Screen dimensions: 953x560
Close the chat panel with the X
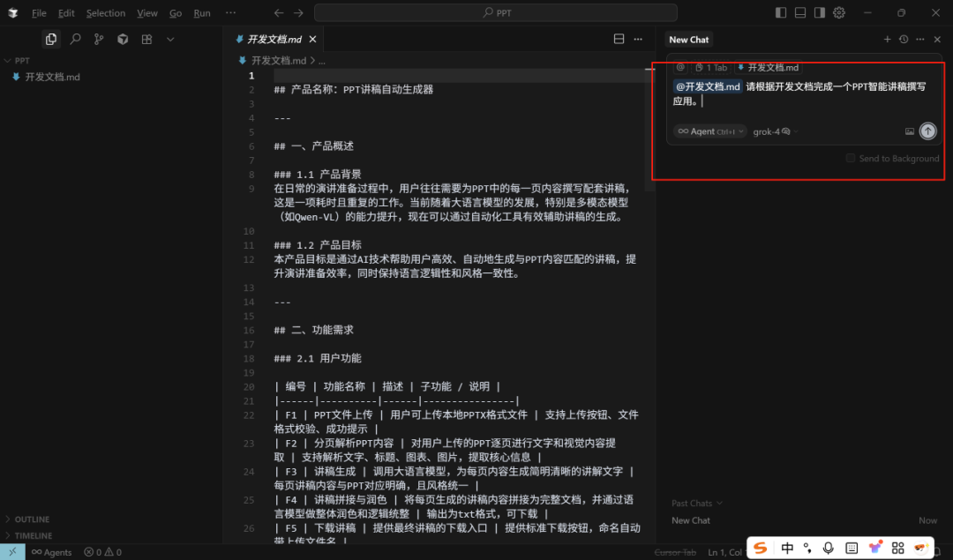click(937, 39)
